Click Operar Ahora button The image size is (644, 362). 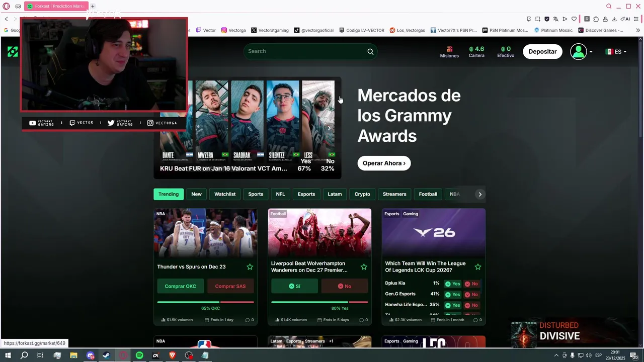[384, 163]
